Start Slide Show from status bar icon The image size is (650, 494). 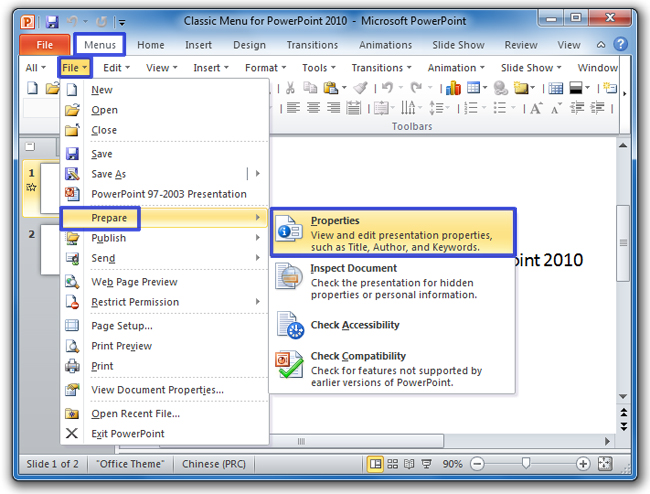(x=426, y=464)
